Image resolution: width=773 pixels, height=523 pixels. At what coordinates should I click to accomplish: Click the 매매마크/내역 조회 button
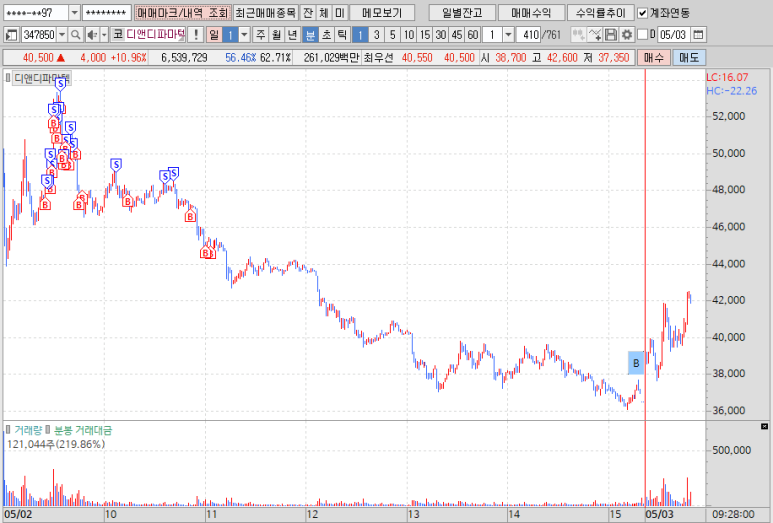point(183,13)
